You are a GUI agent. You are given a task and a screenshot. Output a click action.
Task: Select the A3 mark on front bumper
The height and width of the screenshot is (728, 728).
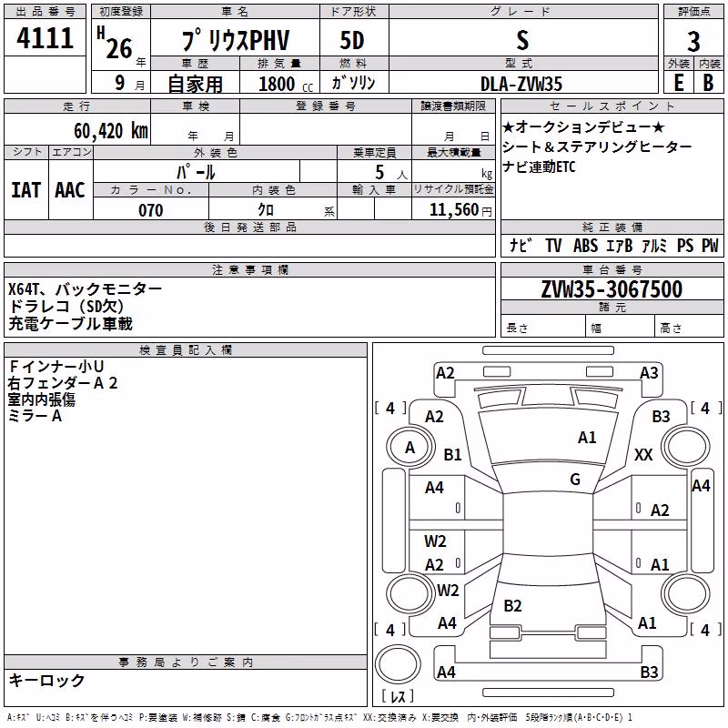click(x=649, y=373)
